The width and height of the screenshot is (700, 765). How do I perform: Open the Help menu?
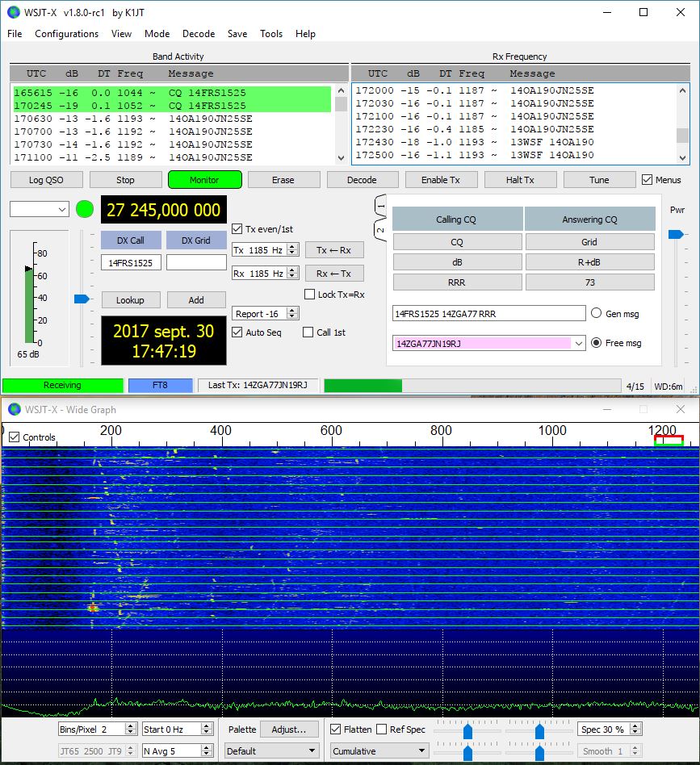coord(305,34)
